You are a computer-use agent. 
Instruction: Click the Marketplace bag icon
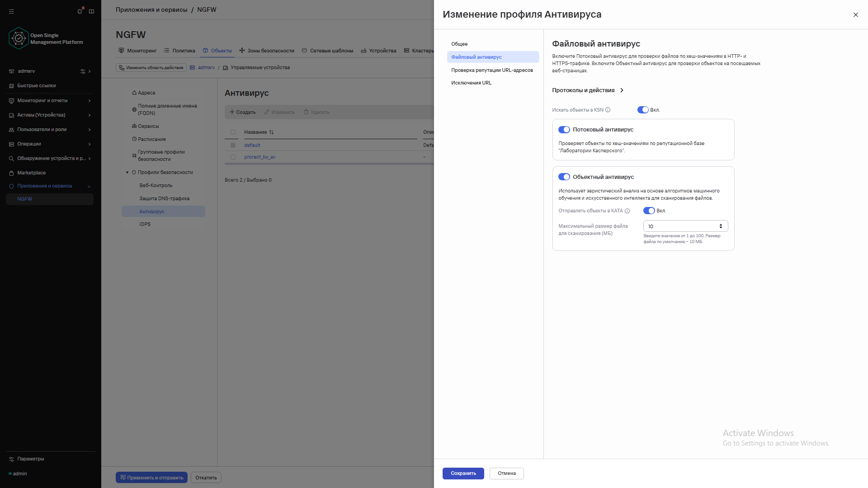pos(12,173)
